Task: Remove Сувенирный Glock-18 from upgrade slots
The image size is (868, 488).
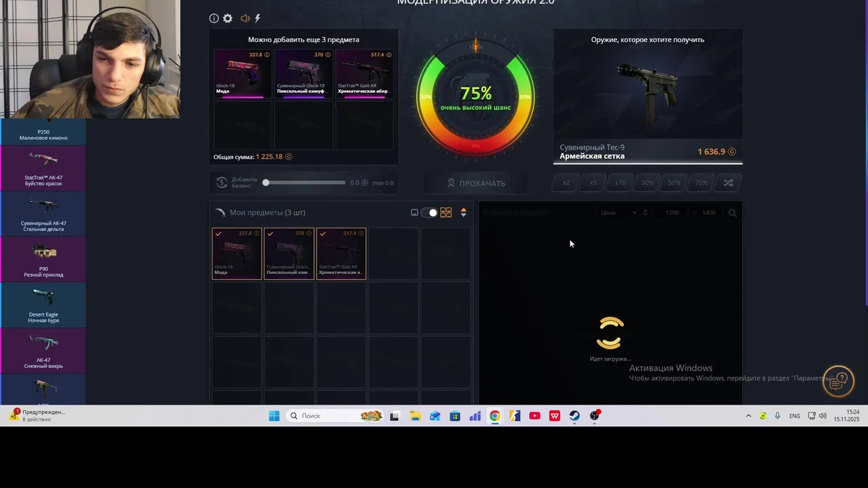Action: [303, 74]
